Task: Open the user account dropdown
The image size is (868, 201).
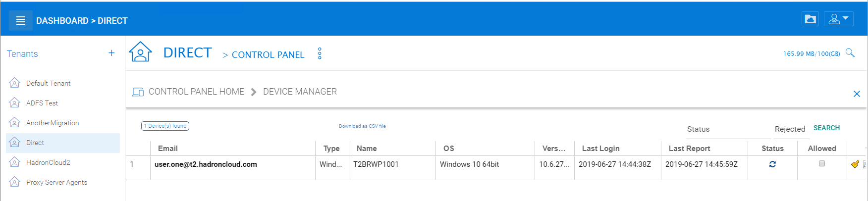Action: (x=838, y=19)
